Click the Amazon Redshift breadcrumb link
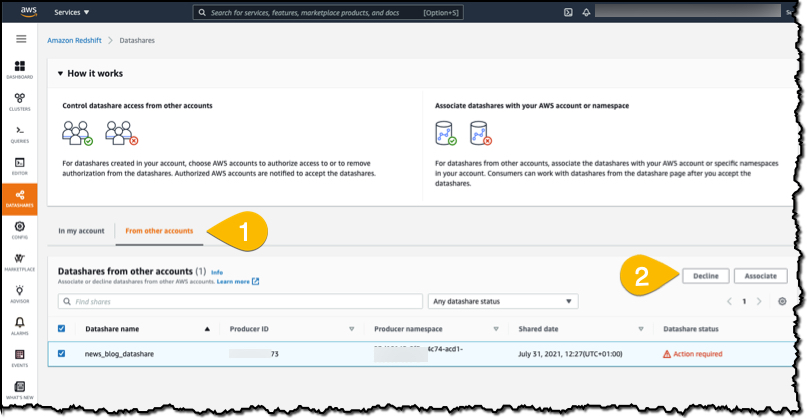 tap(75, 40)
